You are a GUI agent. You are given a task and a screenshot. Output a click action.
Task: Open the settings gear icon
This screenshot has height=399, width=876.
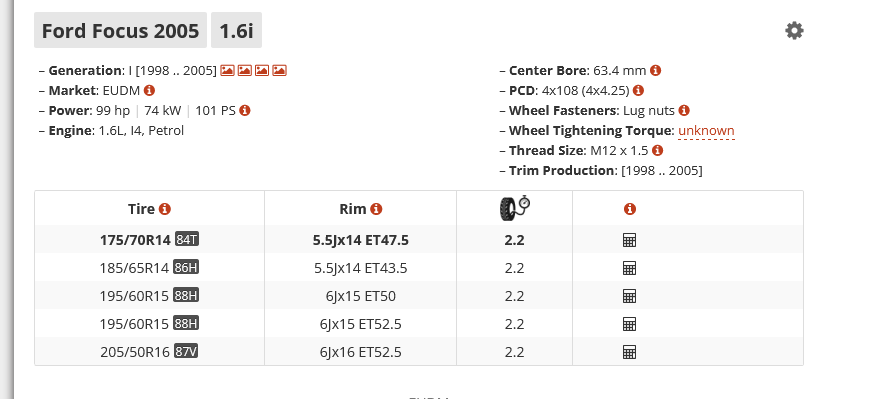tap(794, 30)
